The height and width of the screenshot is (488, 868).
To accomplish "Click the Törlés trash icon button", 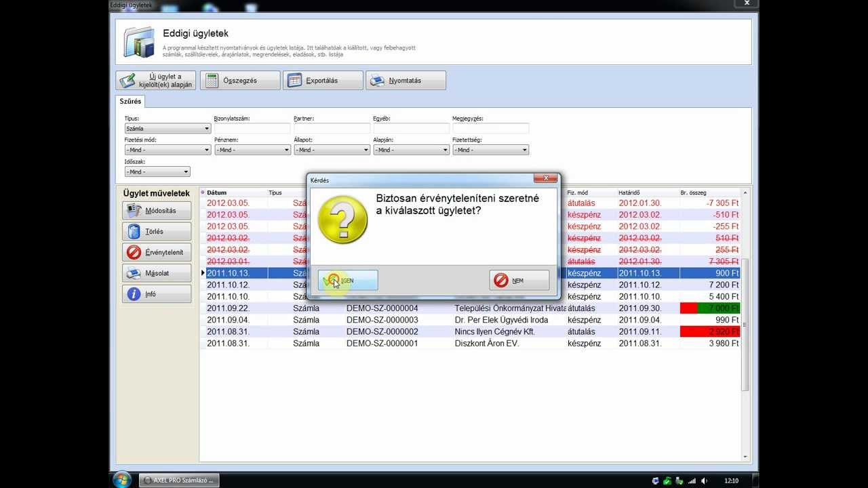I will (157, 232).
